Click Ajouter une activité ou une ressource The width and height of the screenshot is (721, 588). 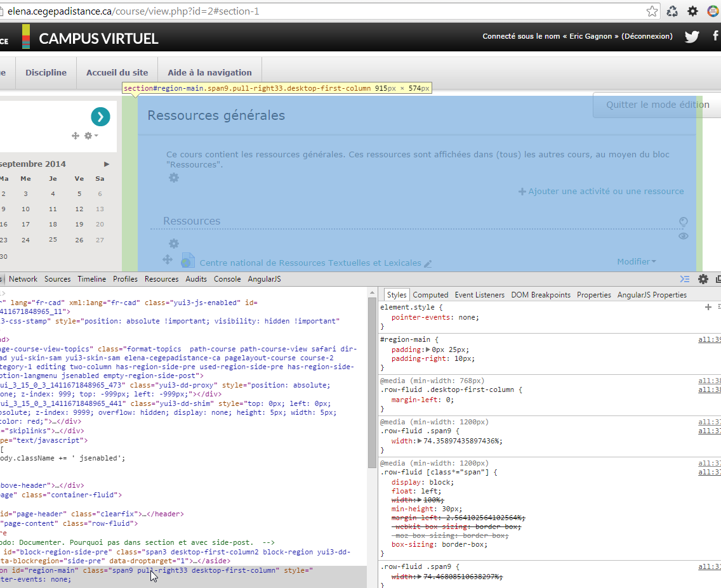pos(602,191)
